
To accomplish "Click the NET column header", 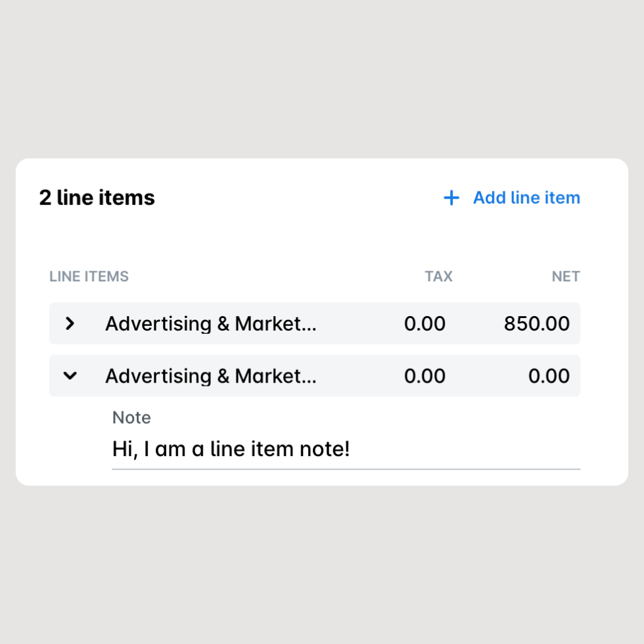I will (x=566, y=277).
